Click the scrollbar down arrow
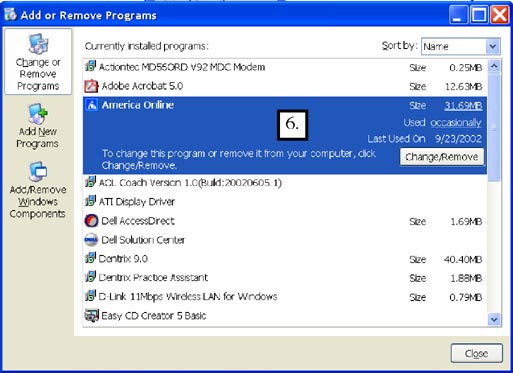 pyautogui.click(x=494, y=319)
